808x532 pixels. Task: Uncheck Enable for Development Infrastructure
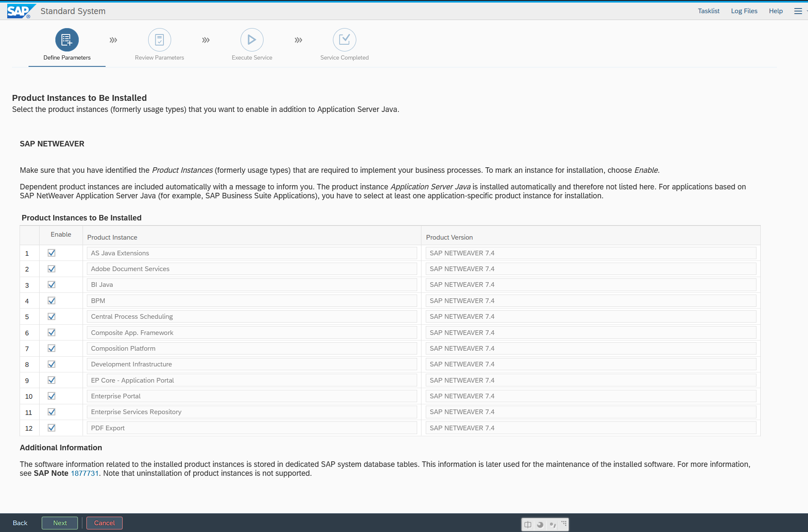click(x=52, y=364)
